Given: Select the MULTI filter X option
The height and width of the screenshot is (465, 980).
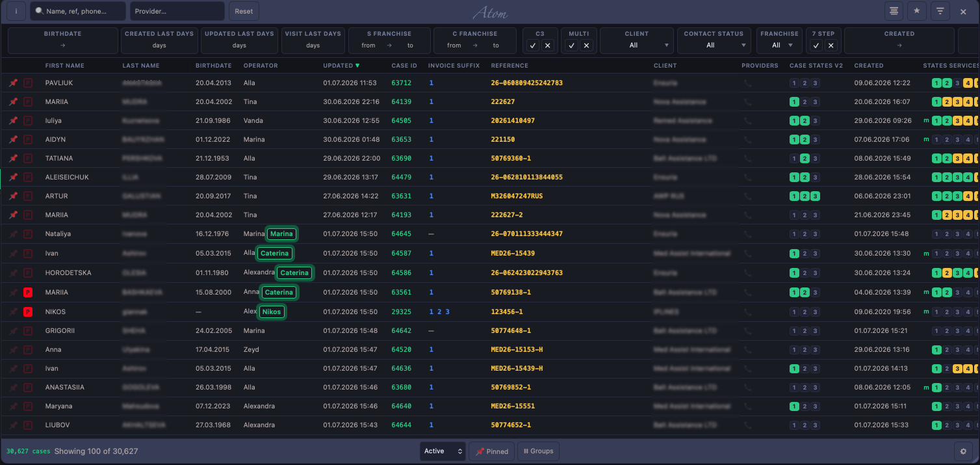Looking at the screenshot, I should click(x=586, y=46).
